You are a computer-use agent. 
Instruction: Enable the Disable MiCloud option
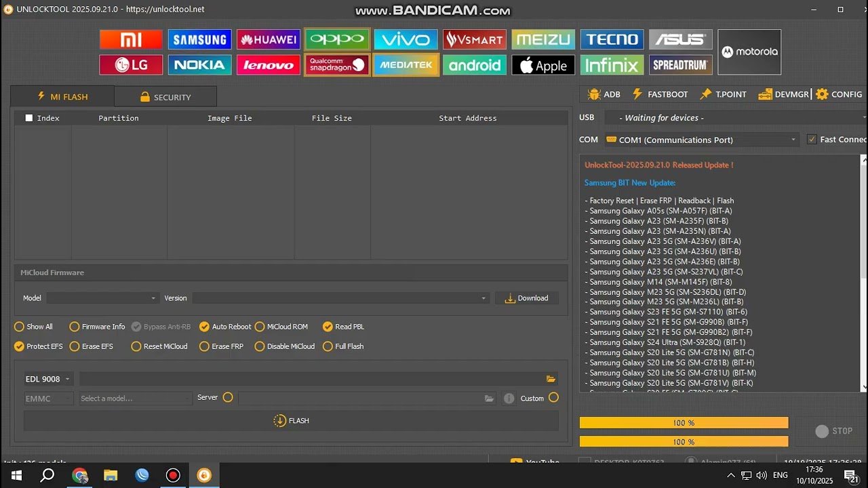(285, 346)
